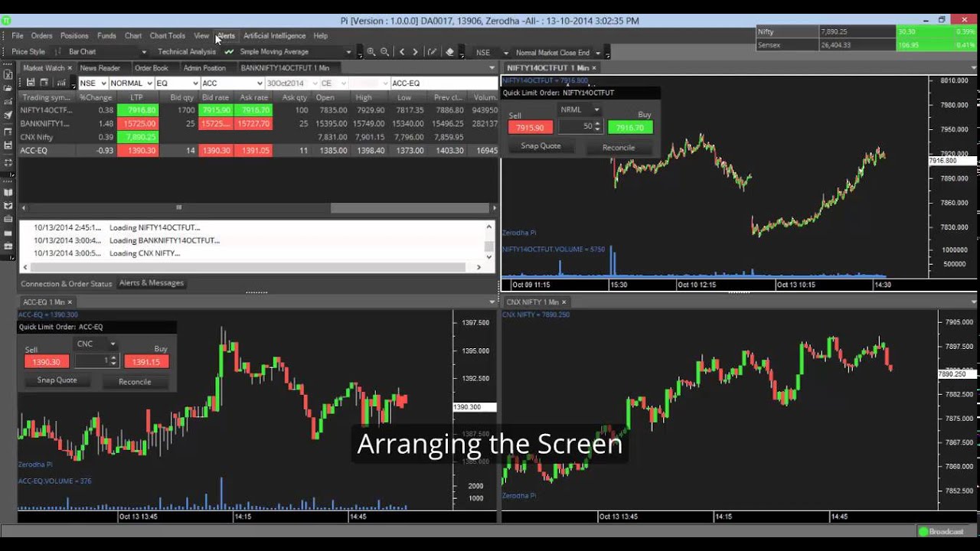Click the green Buy 7916.70 button

pos(630,128)
